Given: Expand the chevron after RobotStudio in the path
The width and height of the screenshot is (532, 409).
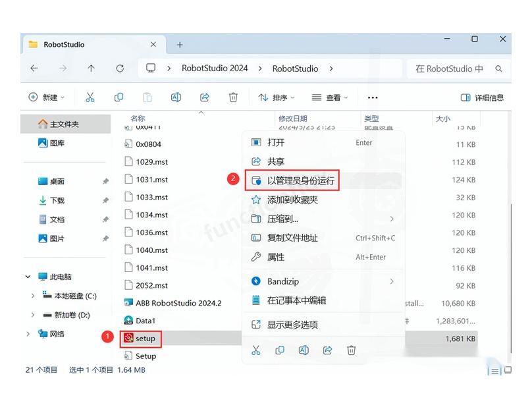Looking at the screenshot, I should 331,68.
